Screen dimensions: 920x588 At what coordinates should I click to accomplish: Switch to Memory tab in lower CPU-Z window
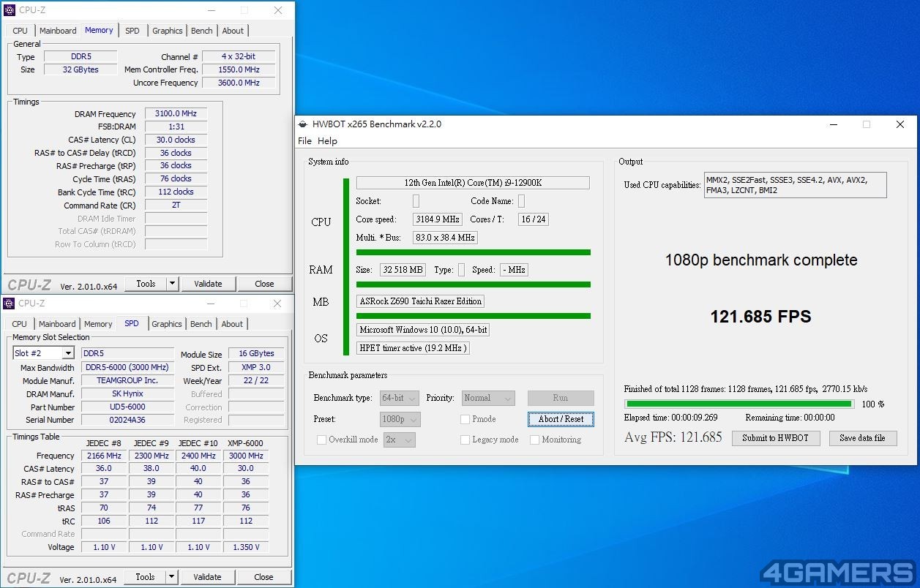[98, 324]
